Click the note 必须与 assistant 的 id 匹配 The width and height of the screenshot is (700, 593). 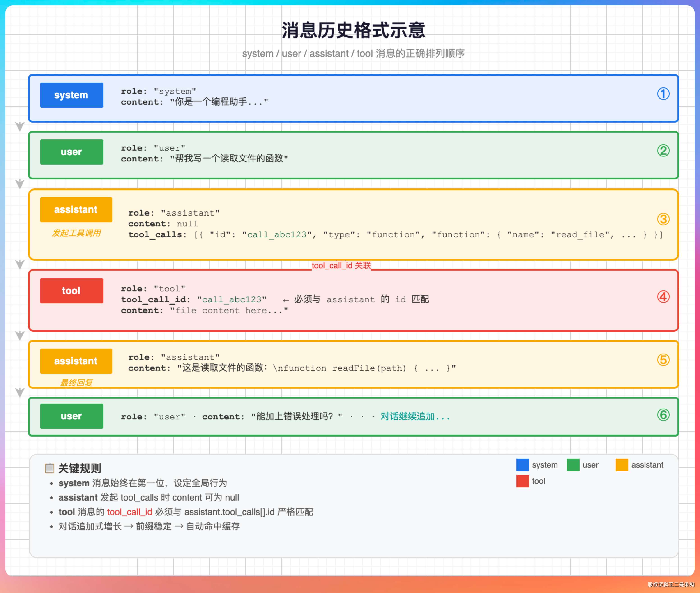coord(362,299)
